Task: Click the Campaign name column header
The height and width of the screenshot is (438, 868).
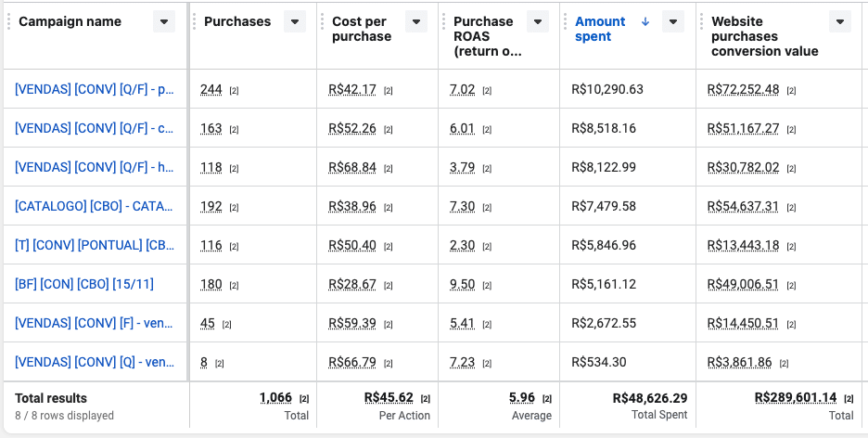Action: click(70, 21)
